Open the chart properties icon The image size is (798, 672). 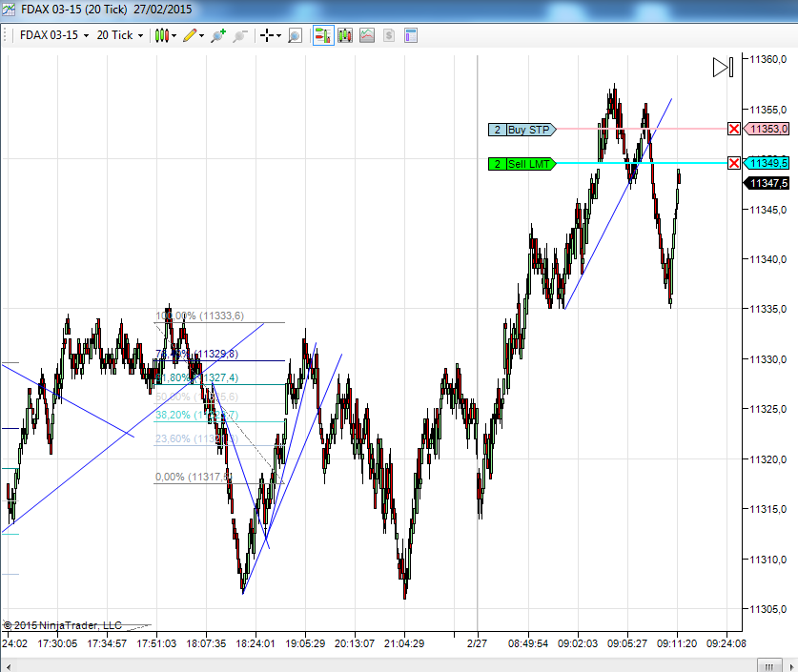coord(411,35)
